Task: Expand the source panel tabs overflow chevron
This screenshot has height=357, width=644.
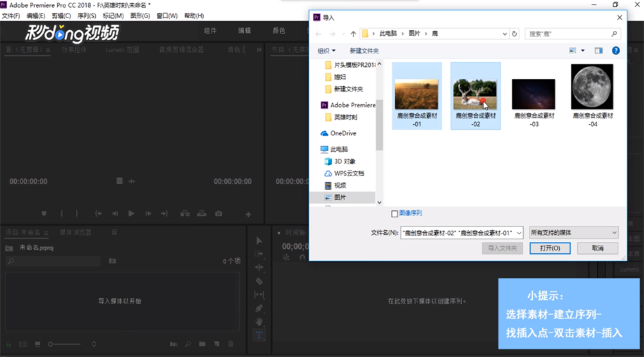Action: 259,50
